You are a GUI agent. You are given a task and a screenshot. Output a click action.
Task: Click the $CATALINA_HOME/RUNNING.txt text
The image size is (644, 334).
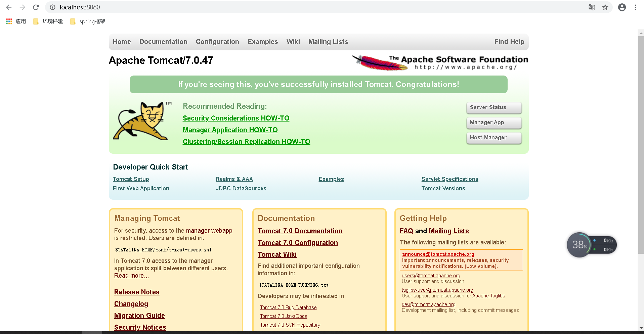click(x=294, y=285)
